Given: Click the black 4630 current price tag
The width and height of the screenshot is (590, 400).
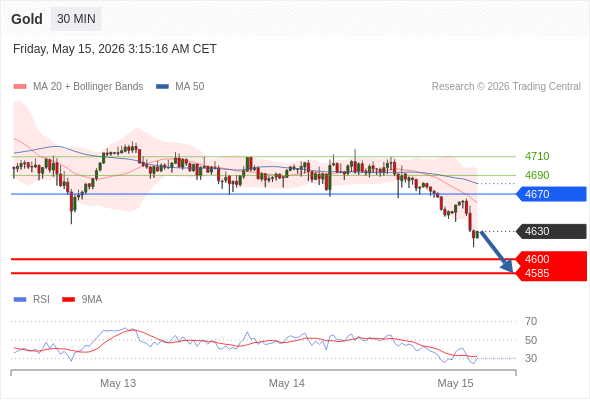Looking at the screenshot, I should coord(551,231).
